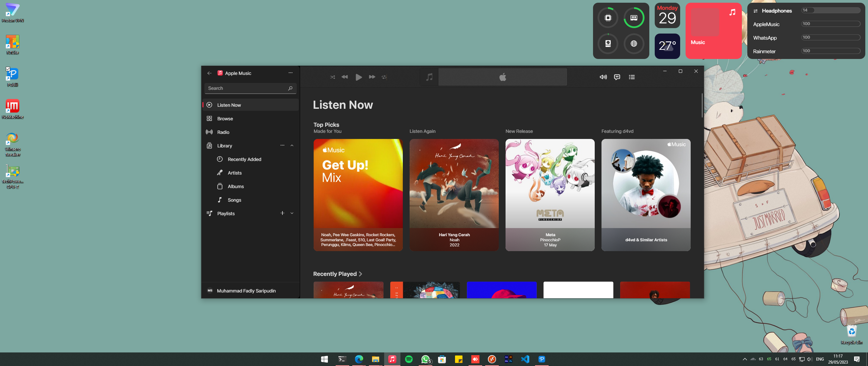Click the Search field

pos(246,88)
